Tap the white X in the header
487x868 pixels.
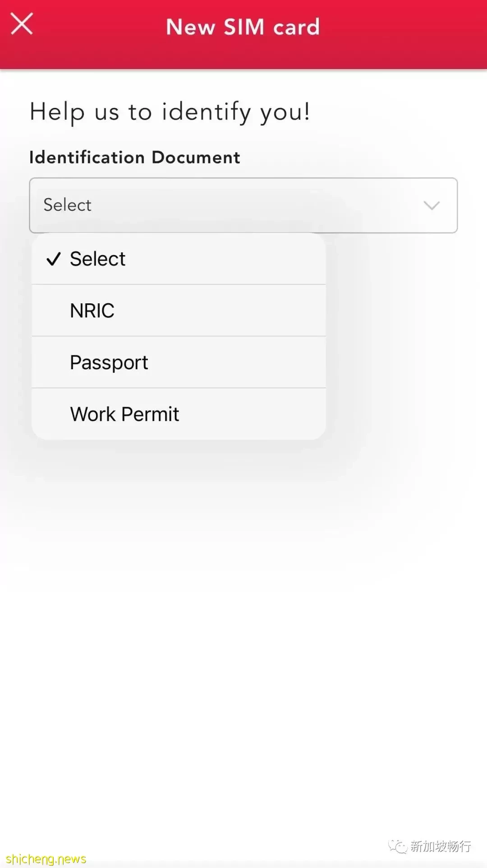22,24
